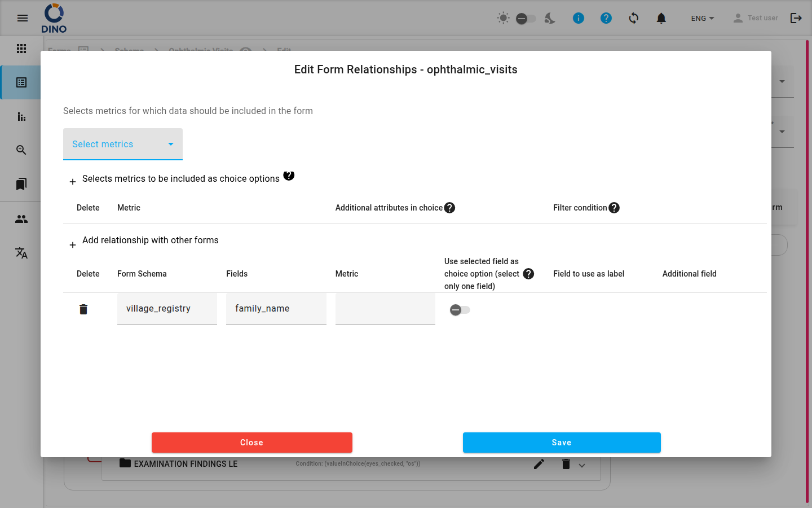This screenshot has width=812, height=508.
Task: Show help for Filter condition
Action: (614, 208)
